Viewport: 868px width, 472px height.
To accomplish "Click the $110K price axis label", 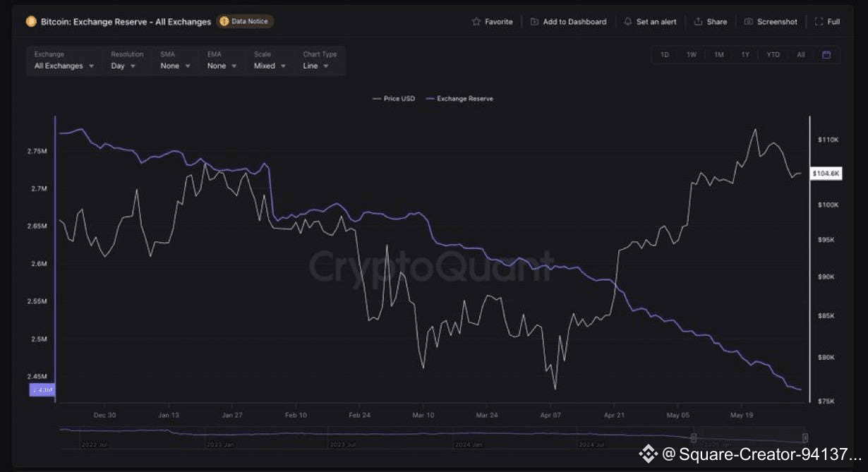I will coord(828,140).
